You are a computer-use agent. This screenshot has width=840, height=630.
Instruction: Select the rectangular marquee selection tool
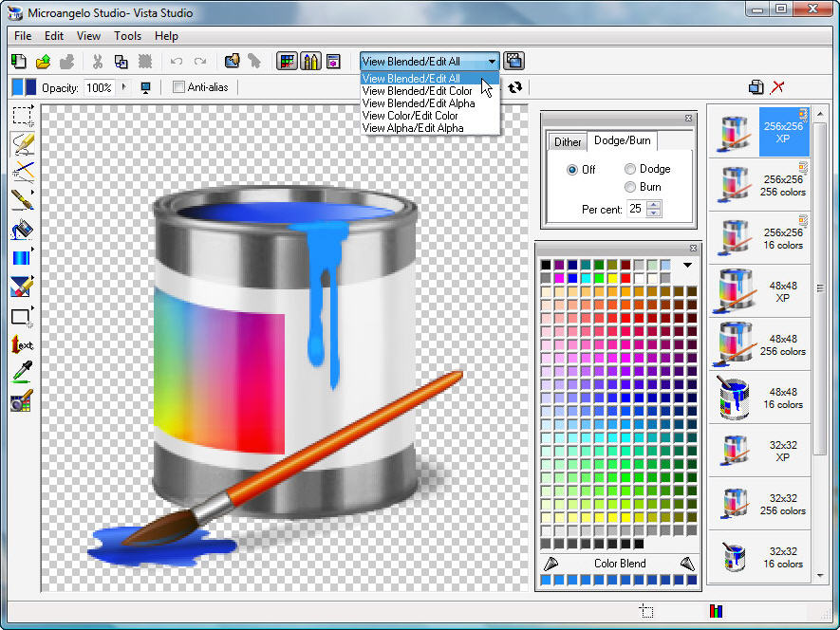23,117
